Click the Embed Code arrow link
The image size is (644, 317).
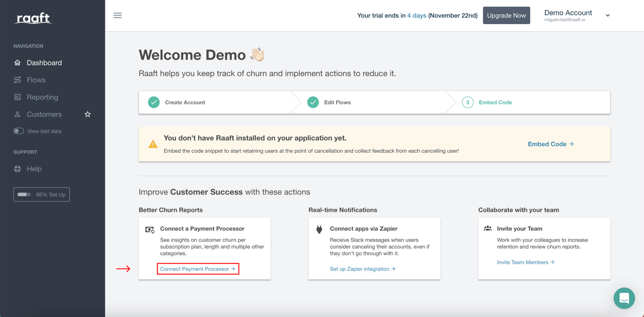tap(551, 144)
